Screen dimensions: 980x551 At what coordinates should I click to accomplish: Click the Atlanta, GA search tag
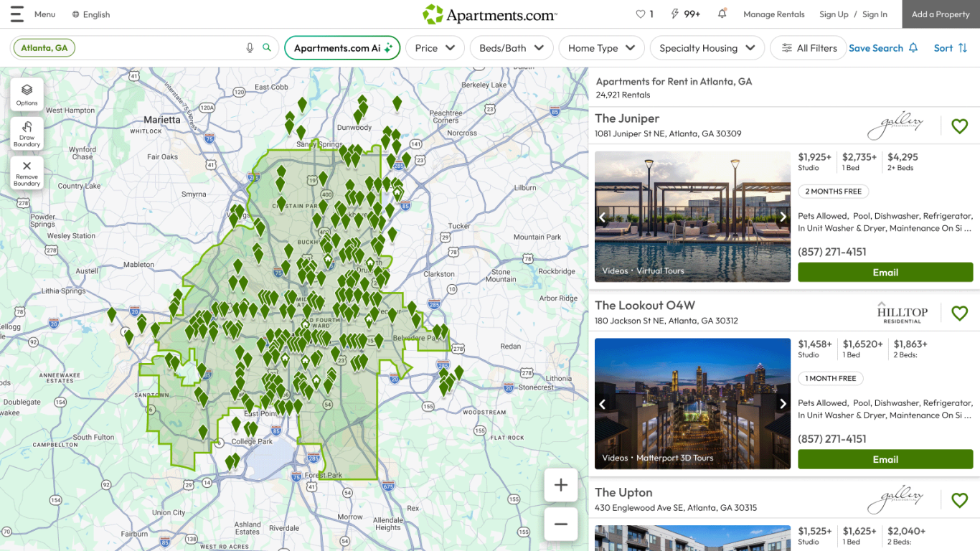tap(44, 48)
